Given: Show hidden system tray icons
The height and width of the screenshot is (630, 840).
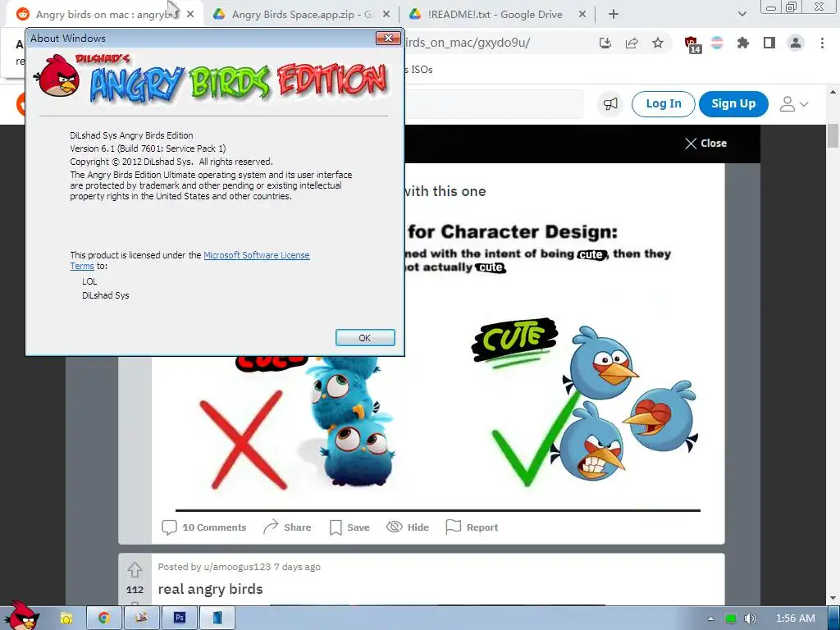Looking at the screenshot, I should [x=711, y=619].
